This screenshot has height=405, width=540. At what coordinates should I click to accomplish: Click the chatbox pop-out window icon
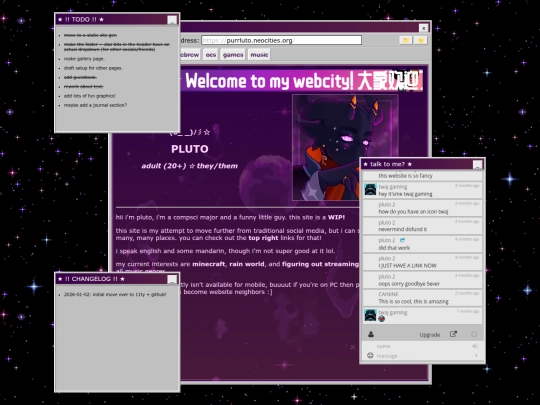453,334
